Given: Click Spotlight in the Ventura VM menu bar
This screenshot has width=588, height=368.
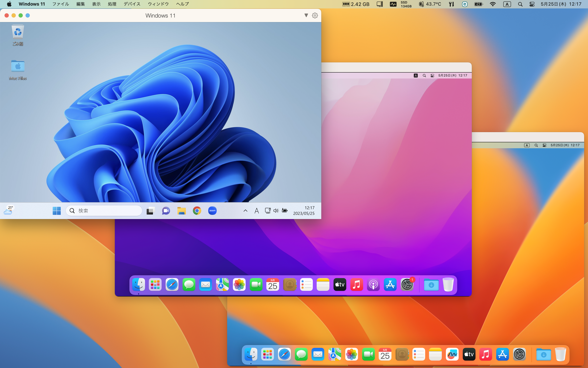Looking at the screenshot, I should point(536,145).
